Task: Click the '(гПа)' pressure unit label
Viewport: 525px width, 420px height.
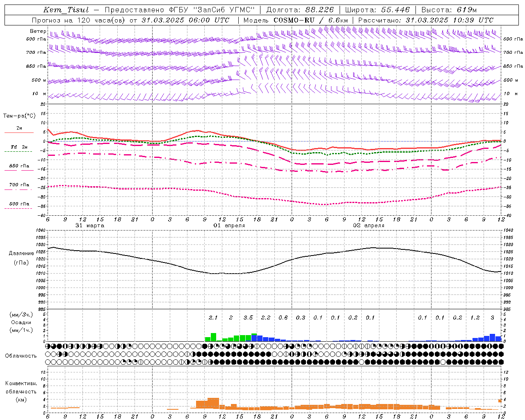Action: 21,263
